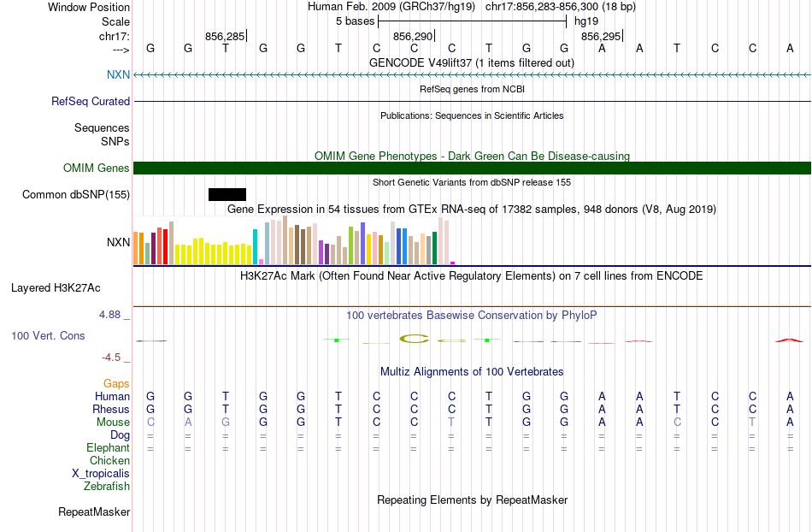This screenshot has height=532, width=812.
Task: Click chr17:856,283-856,300 position text
Action: [x=561, y=7]
